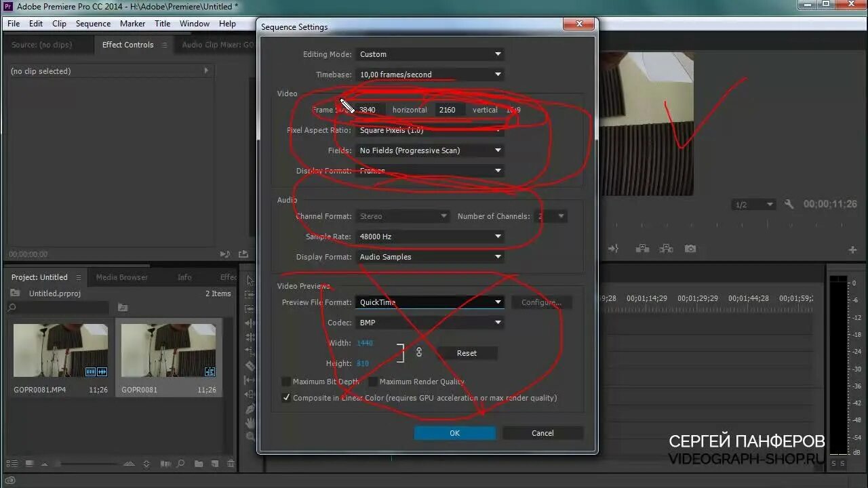868x488 pixels.
Task: Select the Zoom tool in the tools panel
Action: click(x=250, y=436)
